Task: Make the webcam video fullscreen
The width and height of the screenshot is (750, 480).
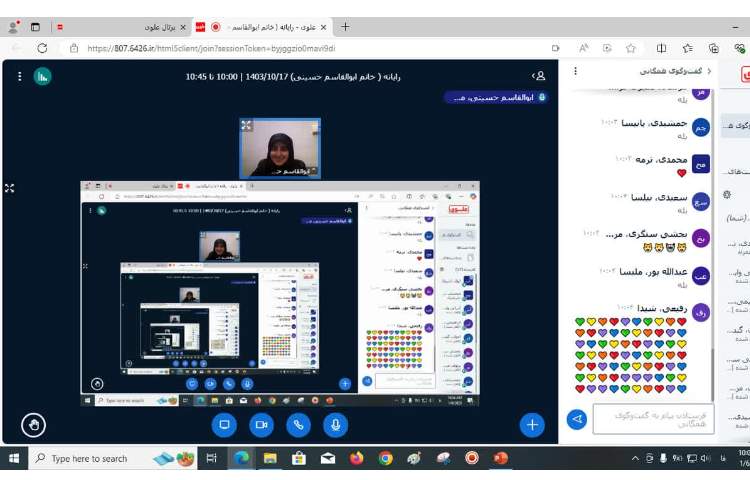Action: (246, 125)
